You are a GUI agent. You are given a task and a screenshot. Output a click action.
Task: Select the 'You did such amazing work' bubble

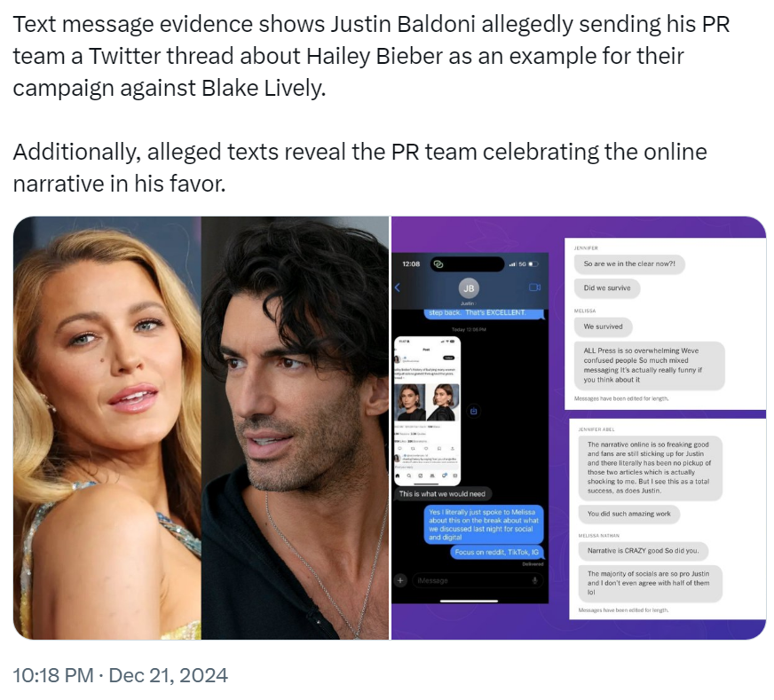click(x=628, y=514)
